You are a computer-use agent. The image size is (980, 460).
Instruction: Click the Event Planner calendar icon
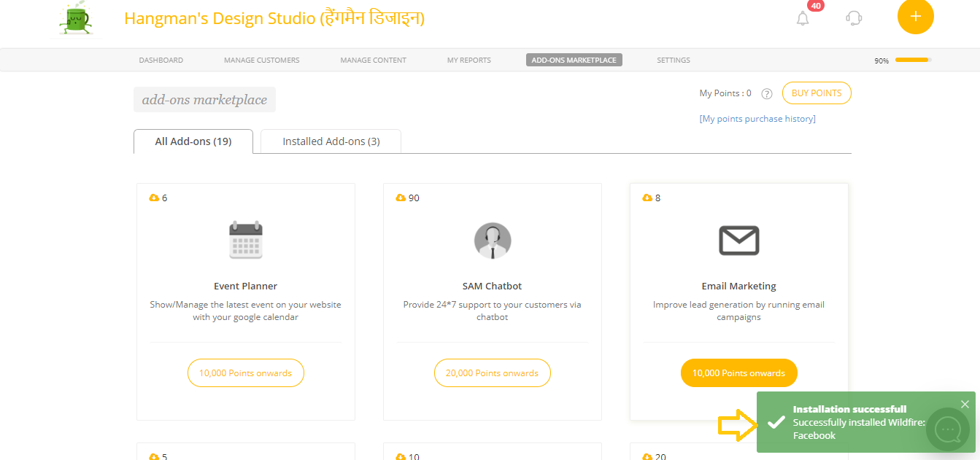click(246, 240)
